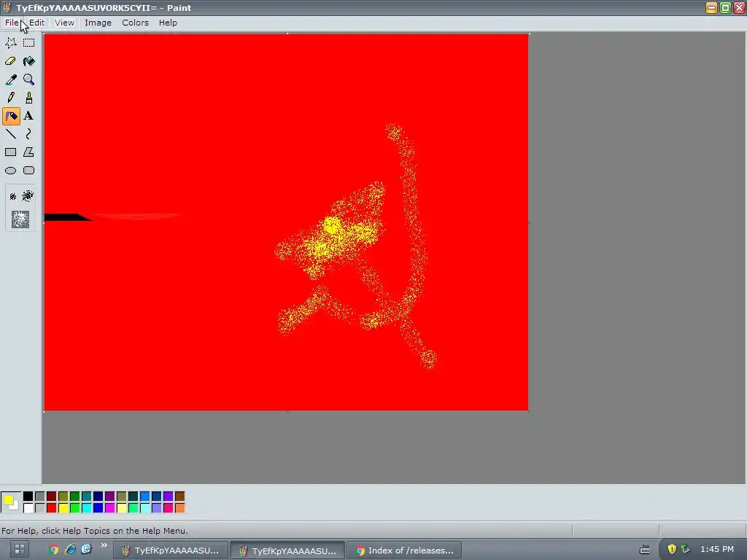
Task: Click the highlighted Airbrush tool
Action: 10,116
